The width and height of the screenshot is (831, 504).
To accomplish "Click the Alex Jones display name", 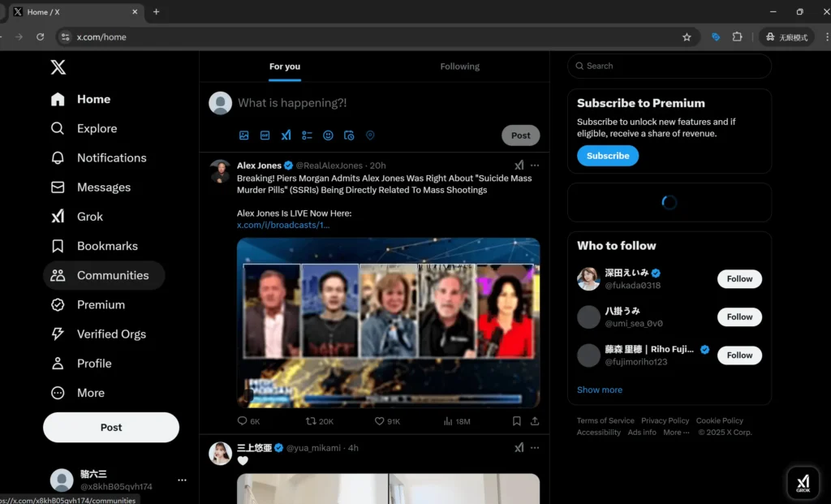I will pyautogui.click(x=259, y=166).
